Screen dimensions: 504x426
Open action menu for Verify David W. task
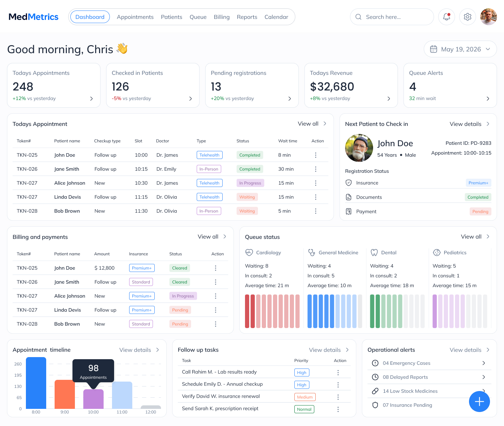338,397
